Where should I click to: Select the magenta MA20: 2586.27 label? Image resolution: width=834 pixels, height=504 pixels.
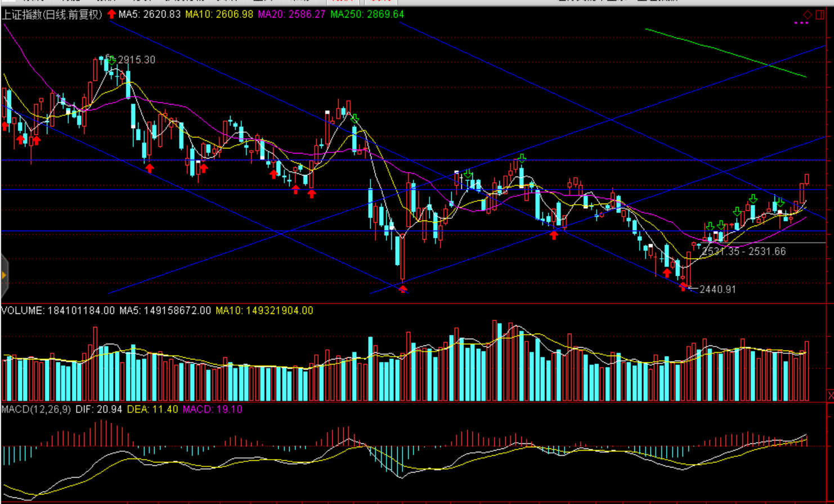click(x=292, y=14)
